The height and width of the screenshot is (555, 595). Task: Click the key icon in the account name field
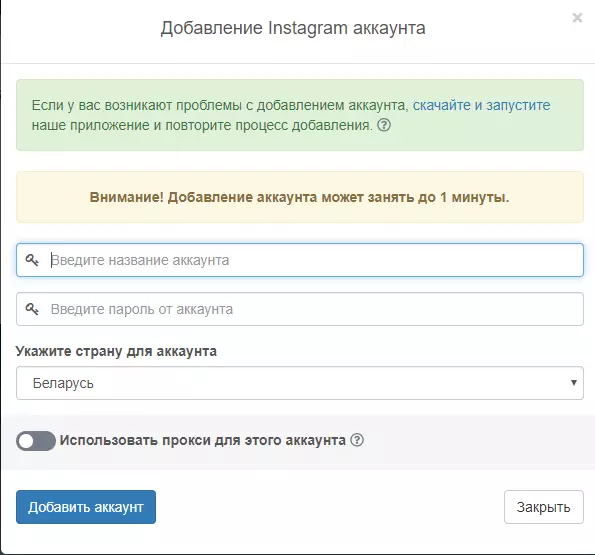click(32, 260)
